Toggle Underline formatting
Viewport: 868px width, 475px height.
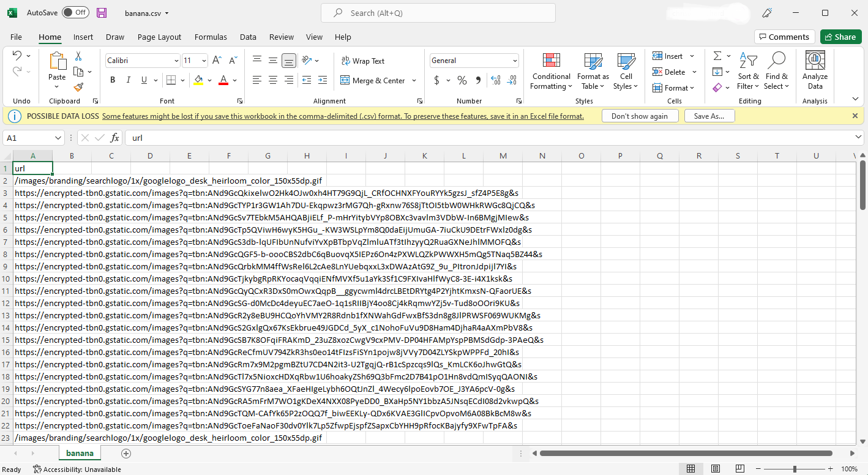pos(144,80)
